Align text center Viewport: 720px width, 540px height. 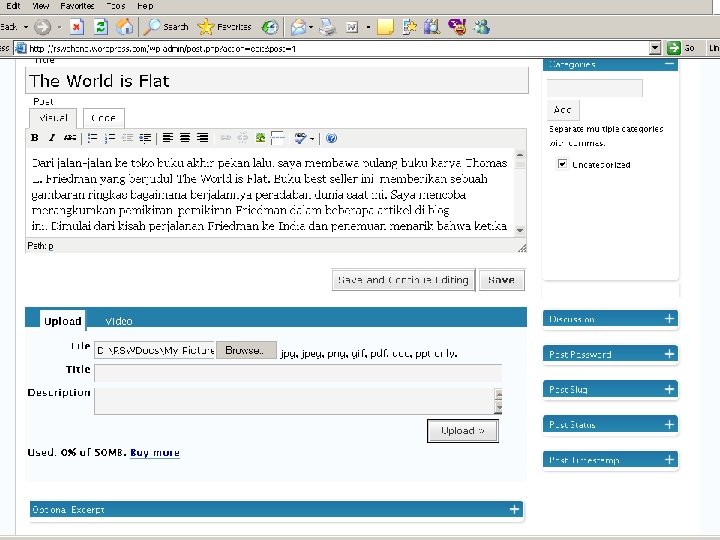(x=185, y=138)
